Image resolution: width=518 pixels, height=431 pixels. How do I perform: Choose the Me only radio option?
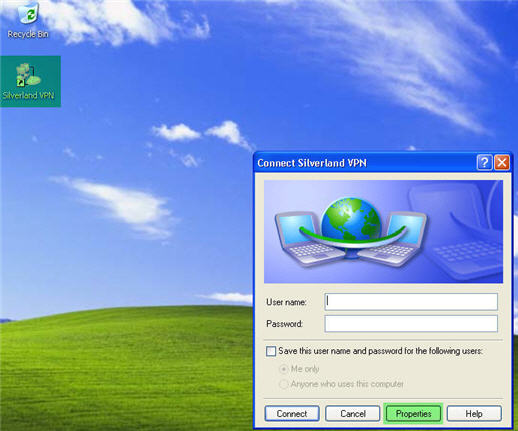point(283,369)
